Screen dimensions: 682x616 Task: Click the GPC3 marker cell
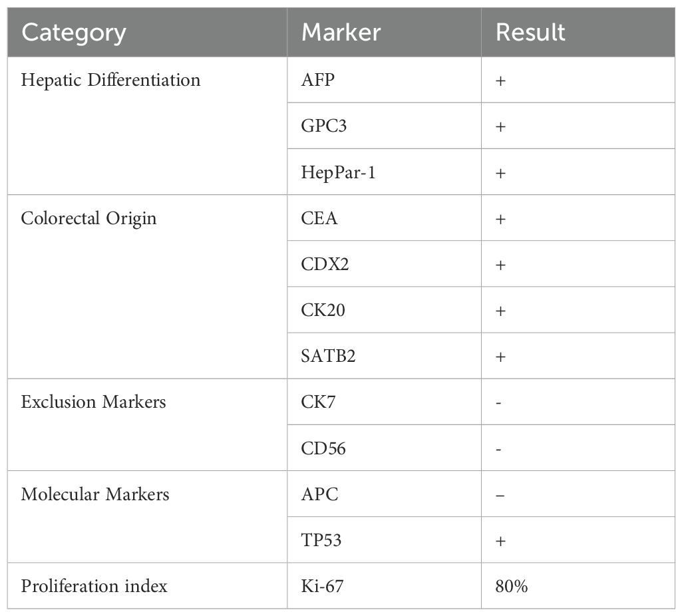(x=324, y=126)
